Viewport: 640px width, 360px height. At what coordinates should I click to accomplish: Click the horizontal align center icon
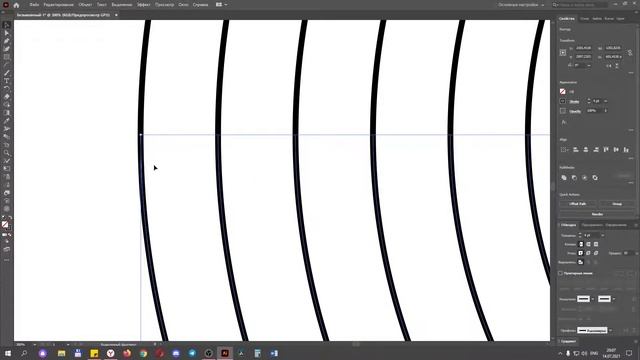point(586,150)
